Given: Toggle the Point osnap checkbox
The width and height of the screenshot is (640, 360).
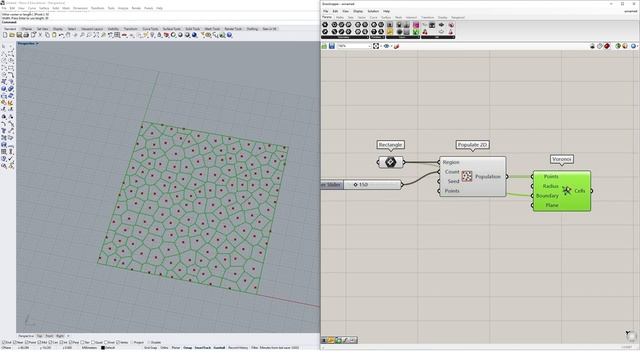Looking at the screenshot, I should [x=27, y=342].
